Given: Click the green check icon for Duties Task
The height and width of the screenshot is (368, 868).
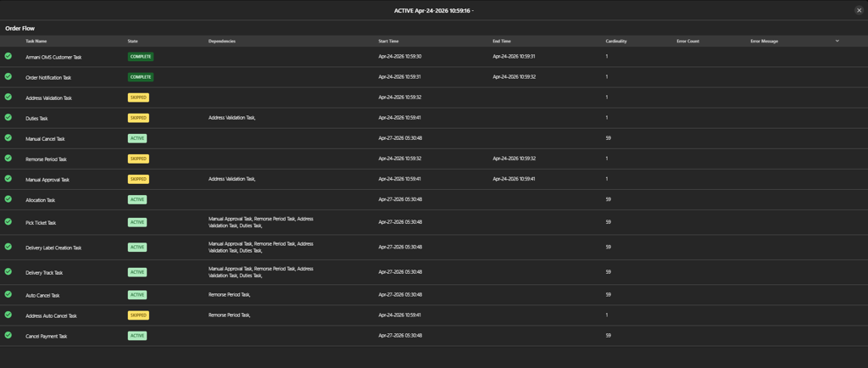Looking at the screenshot, I should coord(8,117).
